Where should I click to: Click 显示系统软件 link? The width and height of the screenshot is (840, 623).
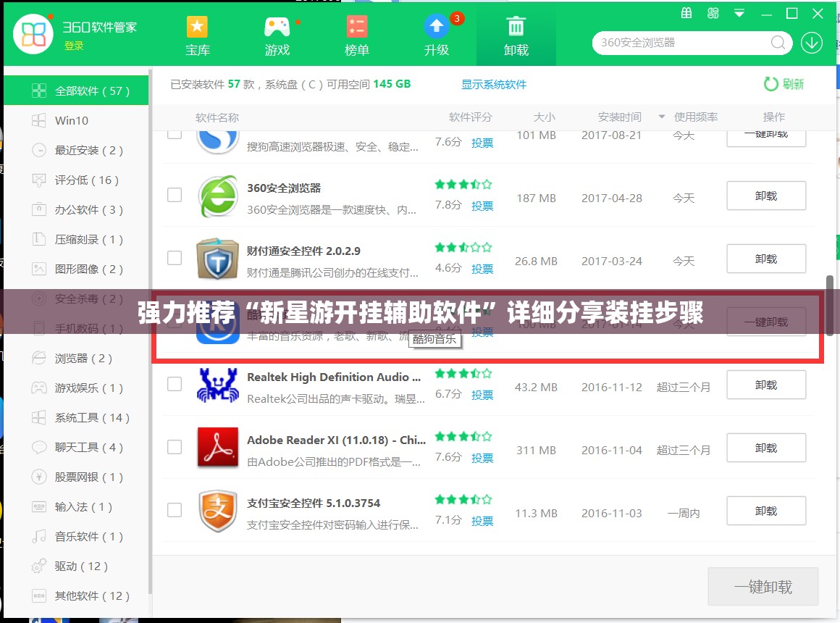pos(494,84)
